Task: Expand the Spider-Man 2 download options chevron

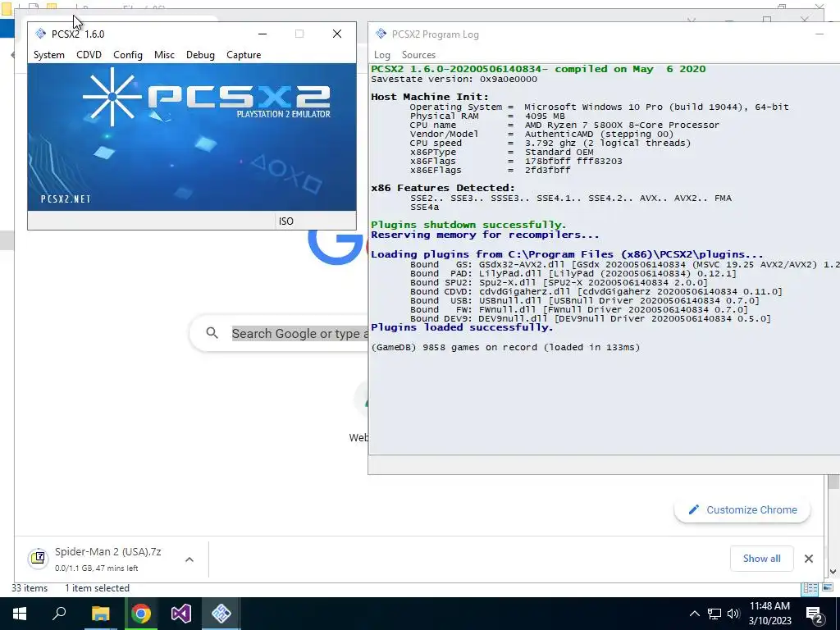Action: coord(189,559)
